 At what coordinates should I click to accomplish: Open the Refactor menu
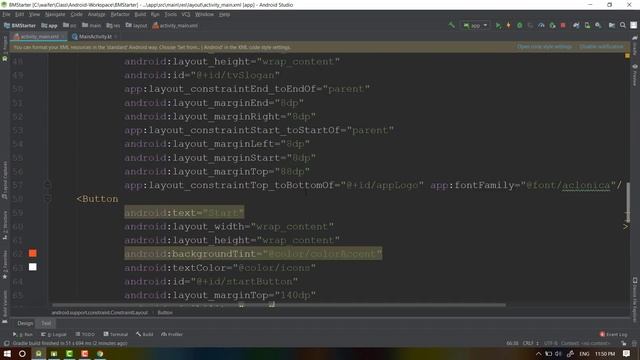120,14
